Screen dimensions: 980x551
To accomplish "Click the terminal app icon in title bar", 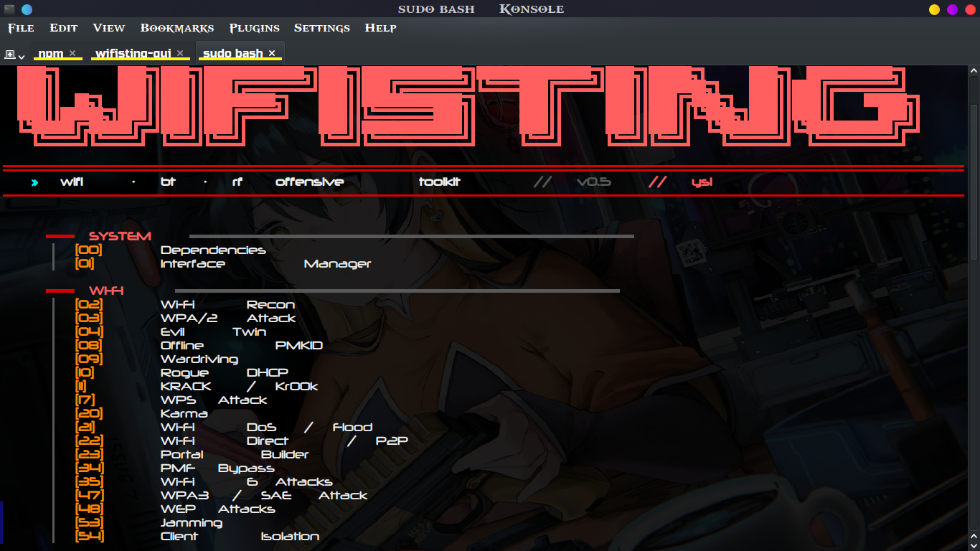I will tap(10, 9).
